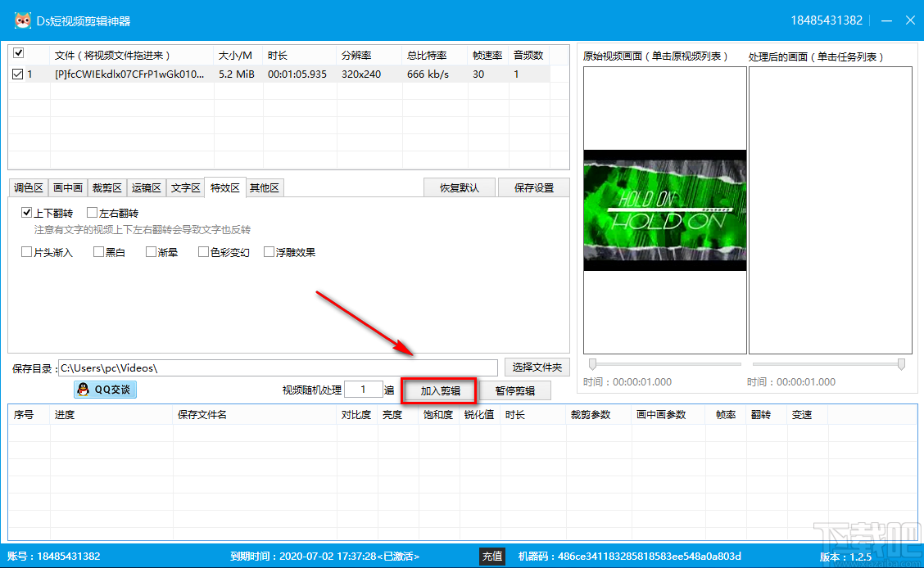The height and width of the screenshot is (568, 924).
Task: Click the highlighted 加入剪辑 button
Action: 440,390
